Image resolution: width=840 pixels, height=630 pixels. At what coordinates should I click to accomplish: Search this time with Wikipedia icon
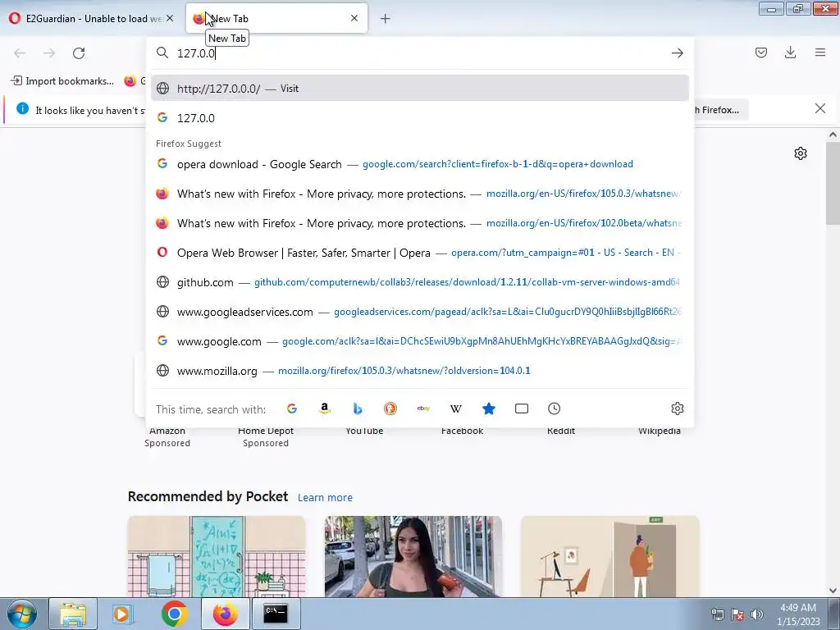pos(456,409)
